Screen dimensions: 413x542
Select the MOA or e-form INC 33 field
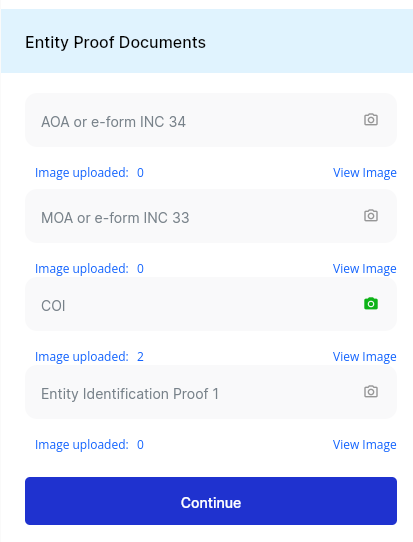click(x=211, y=216)
